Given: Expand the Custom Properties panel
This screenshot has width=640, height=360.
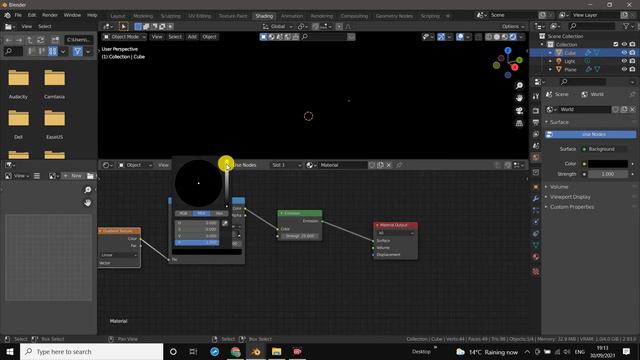Looking at the screenshot, I should [571, 207].
